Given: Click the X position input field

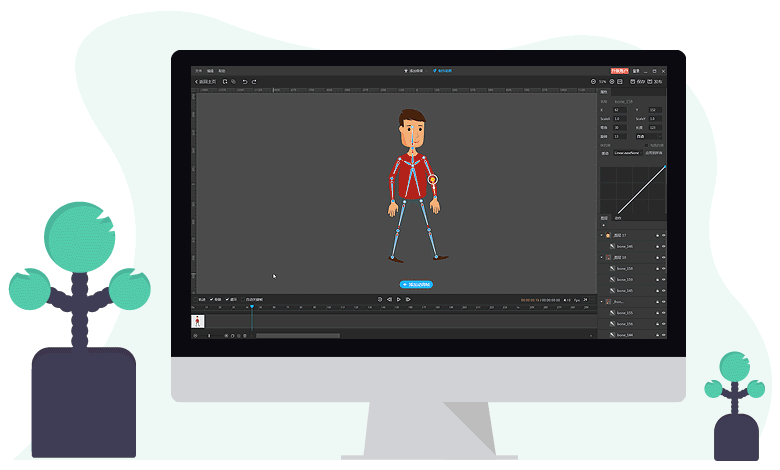Looking at the screenshot, I should tap(619, 110).
